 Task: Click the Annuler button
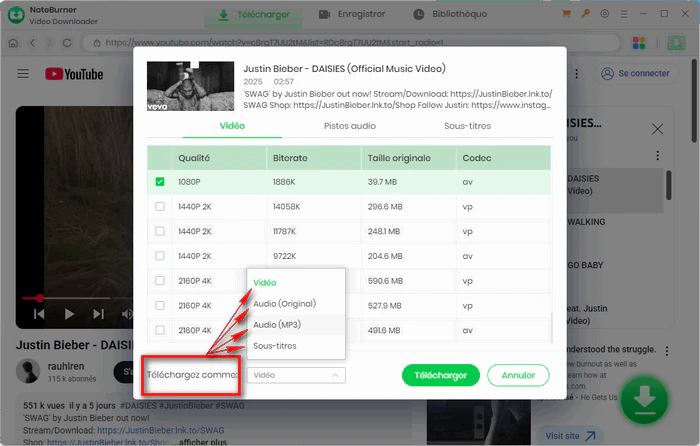pos(518,375)
